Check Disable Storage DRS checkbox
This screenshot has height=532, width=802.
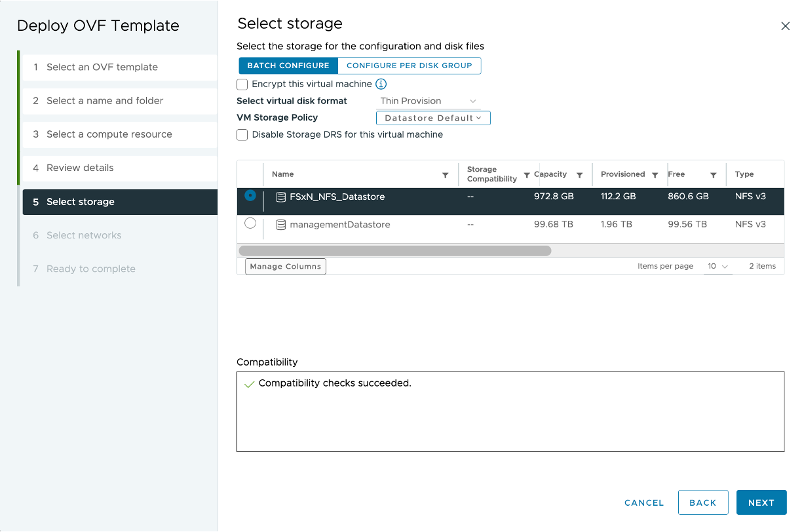pos(242,135)
